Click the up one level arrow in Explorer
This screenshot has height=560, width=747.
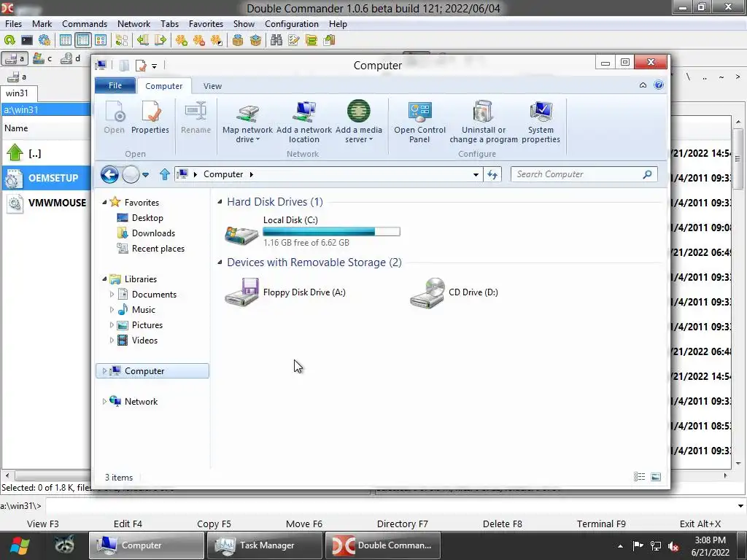[x=165, y=174]
